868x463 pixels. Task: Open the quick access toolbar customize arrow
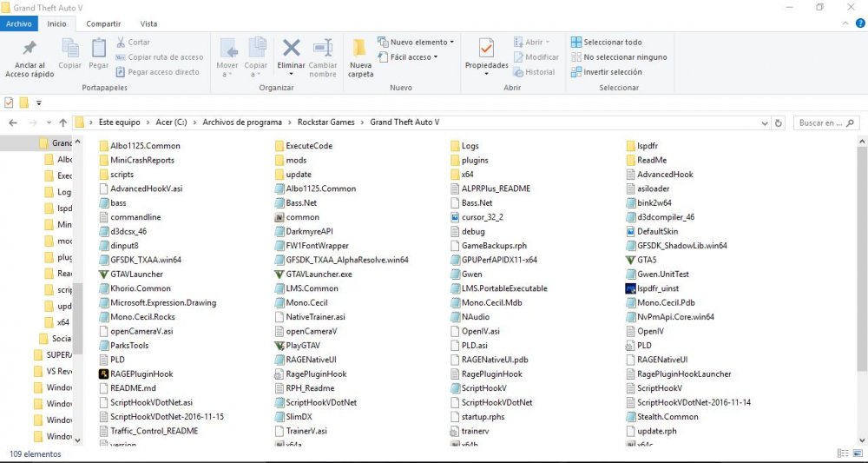(x=39, y=103)
